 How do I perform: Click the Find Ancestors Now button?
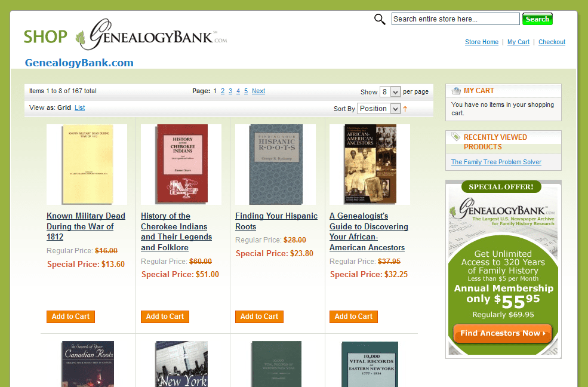[x=503, y=333]
